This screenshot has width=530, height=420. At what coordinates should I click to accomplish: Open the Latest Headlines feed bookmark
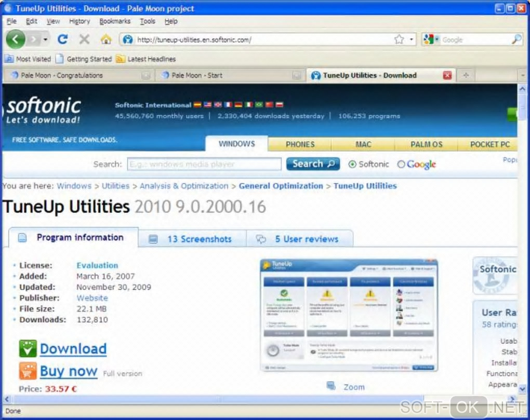coord(145,59)
